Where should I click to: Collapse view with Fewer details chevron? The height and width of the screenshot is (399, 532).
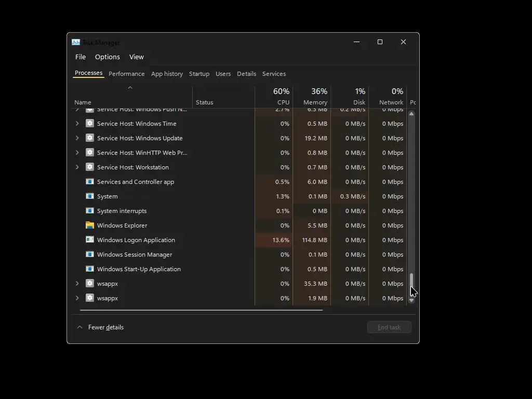point(79,327)
